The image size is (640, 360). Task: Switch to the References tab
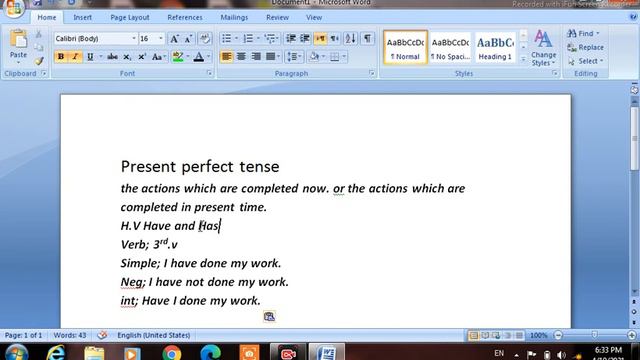click(184, 18)
